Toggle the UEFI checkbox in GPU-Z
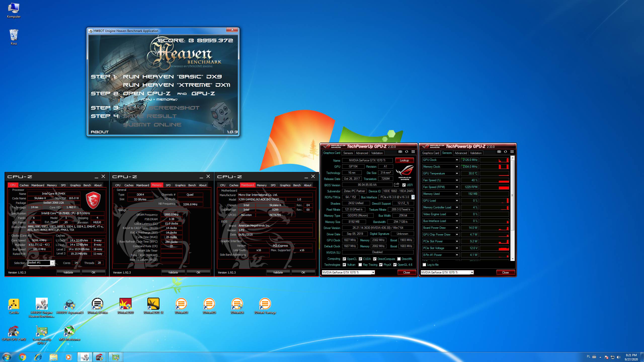644x362 pixels. click(x=404, y=185)
